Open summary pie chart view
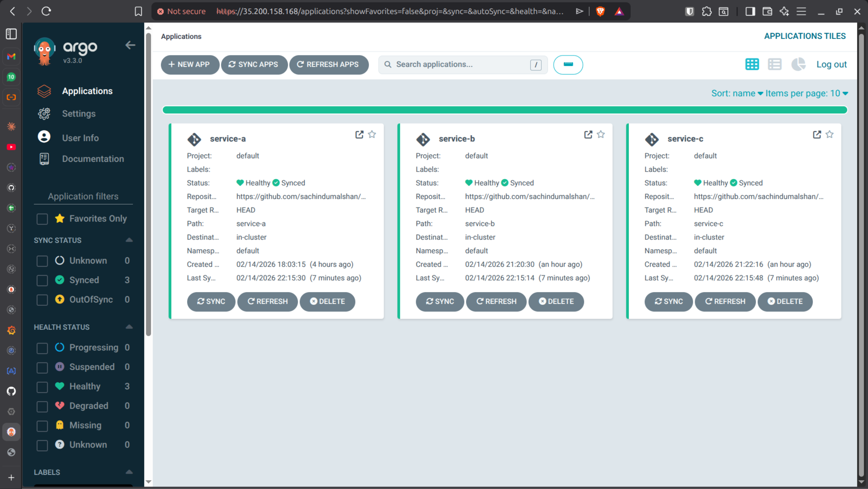 798,64
